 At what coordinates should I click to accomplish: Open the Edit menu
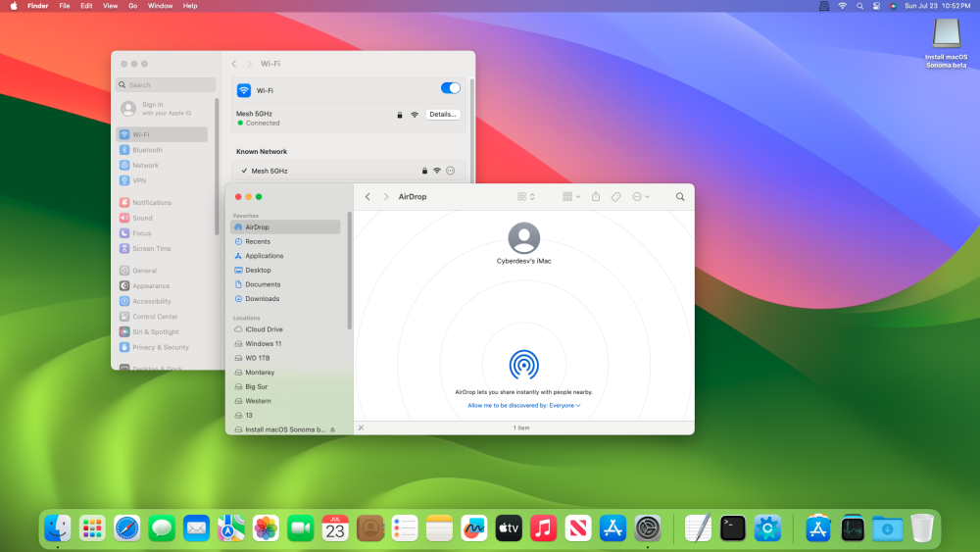coord(86,6)
